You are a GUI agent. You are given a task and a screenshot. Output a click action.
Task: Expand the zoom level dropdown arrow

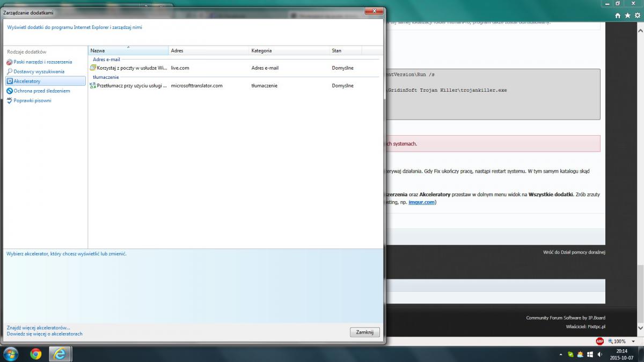point(634,341)
